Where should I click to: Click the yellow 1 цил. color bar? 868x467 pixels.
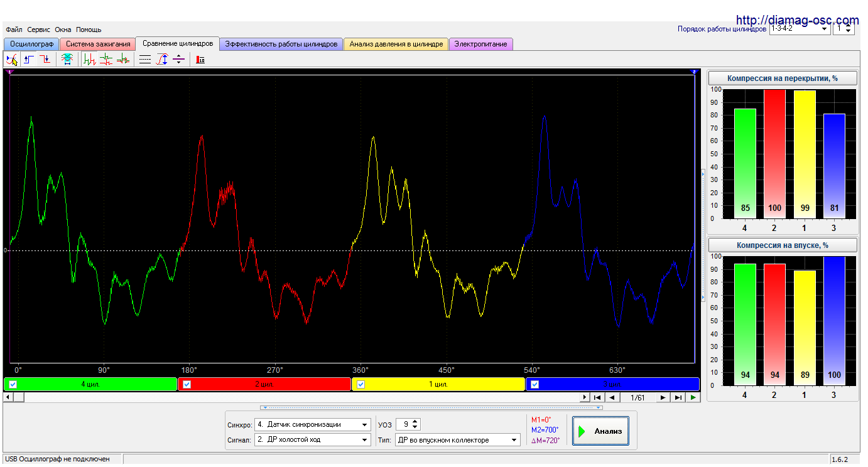pos(438,384)
